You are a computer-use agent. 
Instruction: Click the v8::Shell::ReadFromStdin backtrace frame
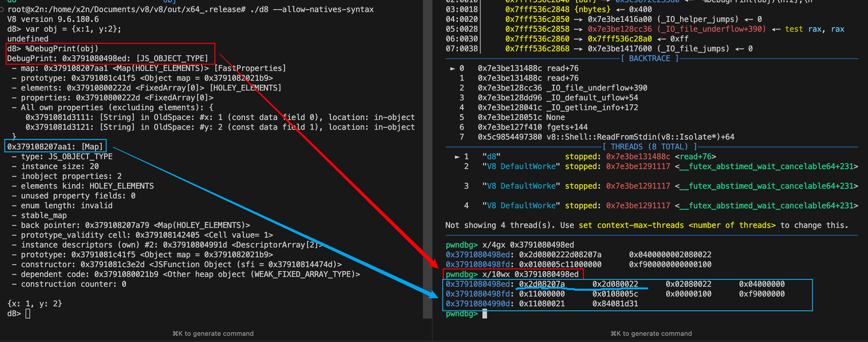pos(606,137)
